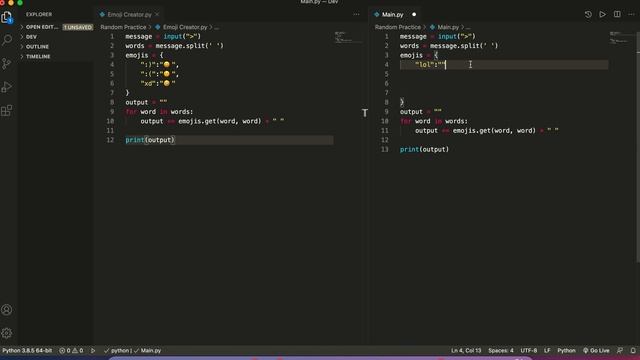The height and width of the screenshot is (360, 640).
Task: Click Random Practice breadcrumb in left editor
Action: click(x=123, y=27)
